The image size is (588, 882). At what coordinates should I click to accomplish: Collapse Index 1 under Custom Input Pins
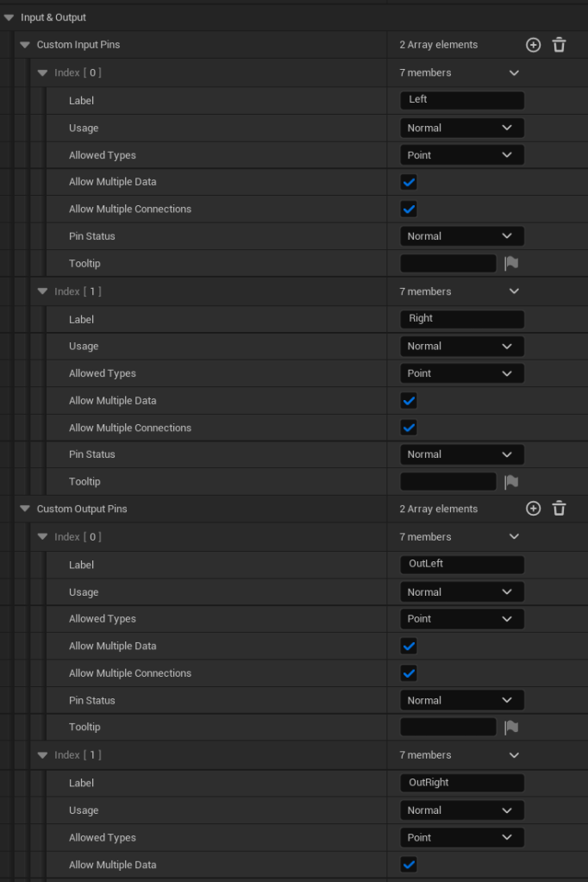click(42, 291)
